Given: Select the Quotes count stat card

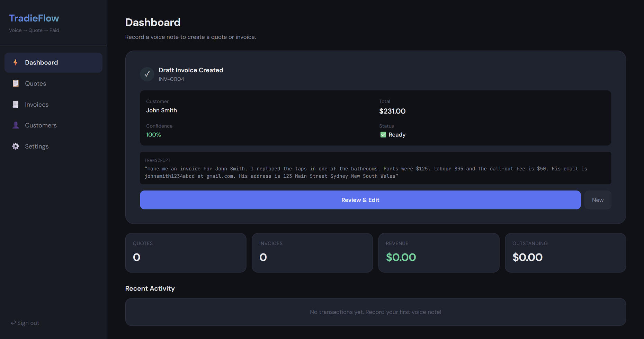Looking at the screenshot, I should click(186, 252).
